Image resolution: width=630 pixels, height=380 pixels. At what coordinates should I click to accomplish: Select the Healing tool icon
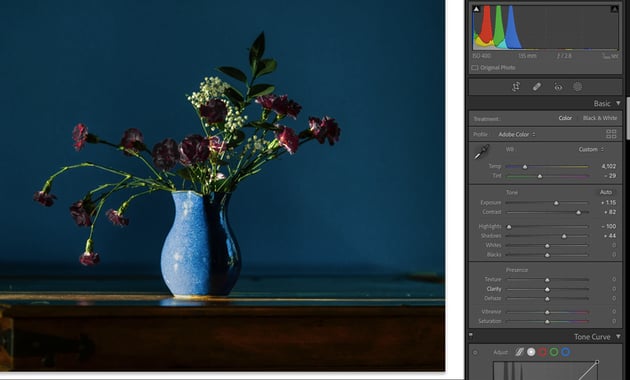point(537,87)
